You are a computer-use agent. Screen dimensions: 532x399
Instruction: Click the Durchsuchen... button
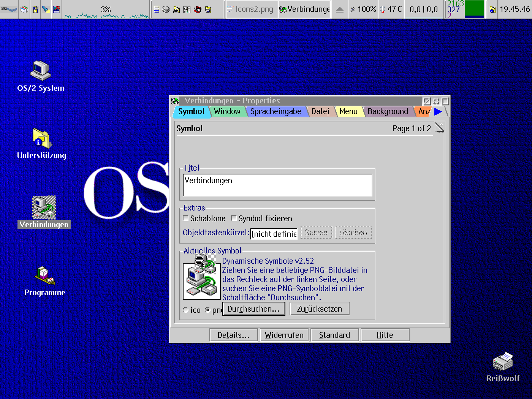[253, 309]
